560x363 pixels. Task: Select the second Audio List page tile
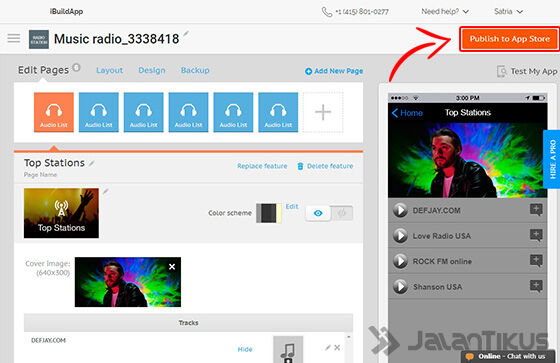tap(99, 112)
